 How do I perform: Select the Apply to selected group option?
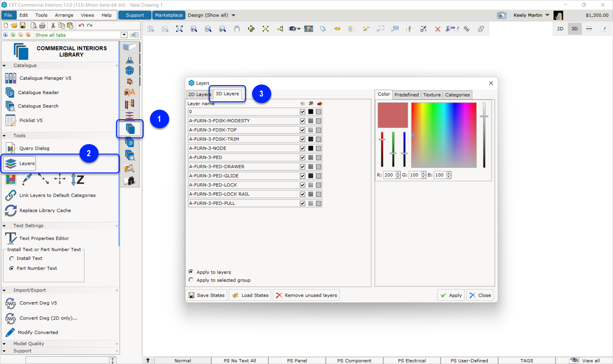tap(191, 280)
